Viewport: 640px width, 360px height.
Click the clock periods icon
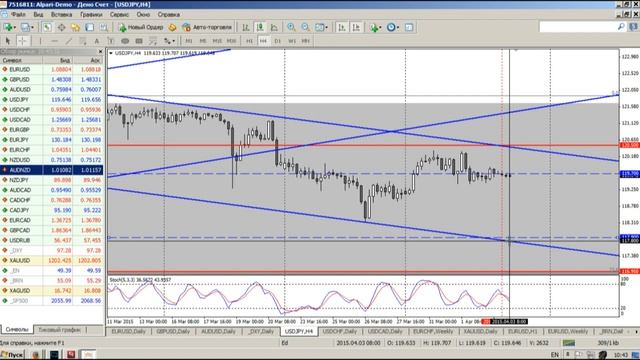click(x=391, y=27)
